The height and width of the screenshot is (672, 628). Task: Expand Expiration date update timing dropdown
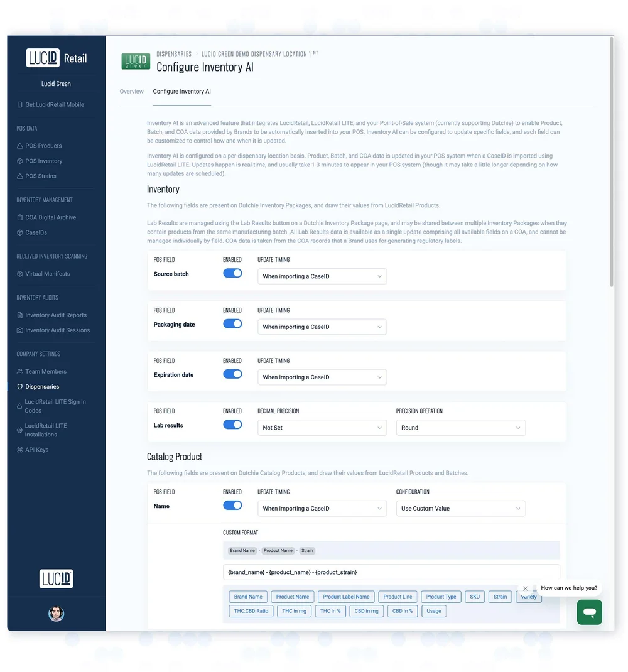322,377
